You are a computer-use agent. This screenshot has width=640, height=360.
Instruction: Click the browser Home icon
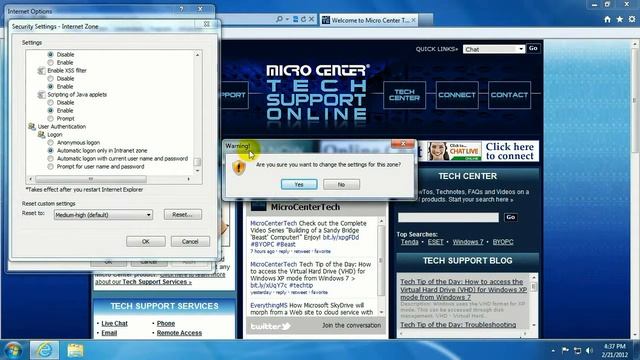[607, 19]
